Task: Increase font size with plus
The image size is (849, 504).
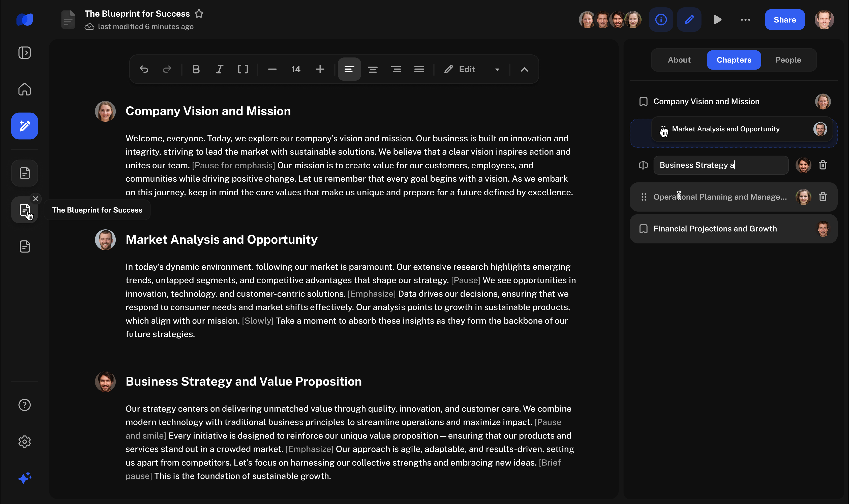Action: click(320, 69)
